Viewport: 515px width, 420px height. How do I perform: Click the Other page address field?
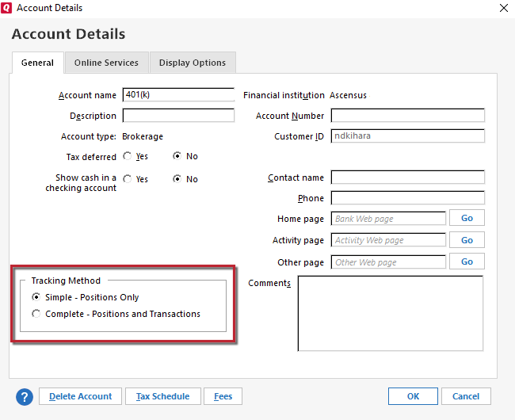pos(388,262)
